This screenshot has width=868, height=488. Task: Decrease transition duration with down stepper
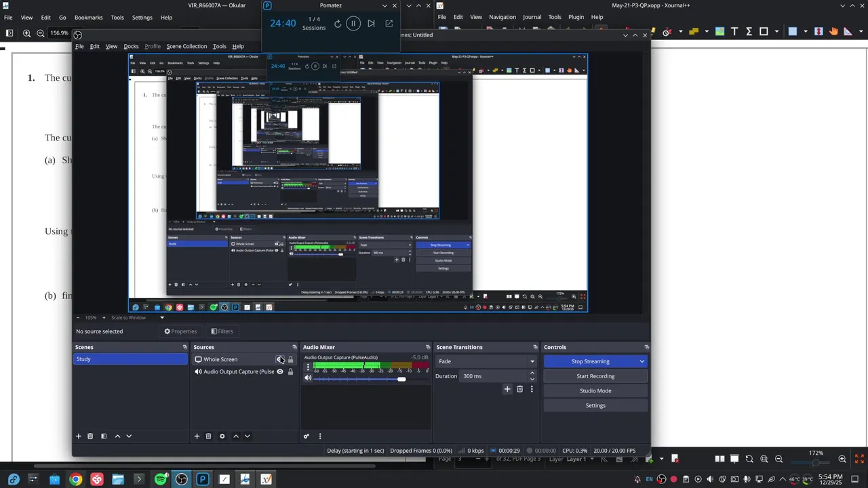[532, 379]
